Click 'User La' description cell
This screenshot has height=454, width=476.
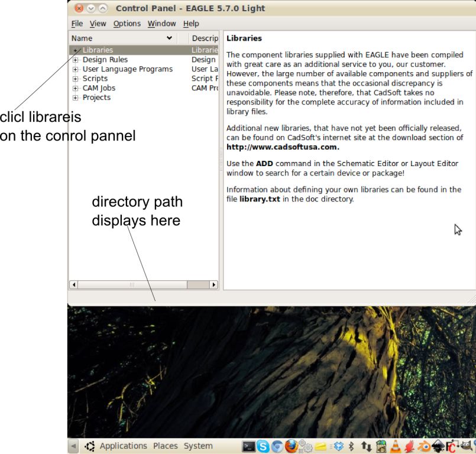click(x=205, y=69)
